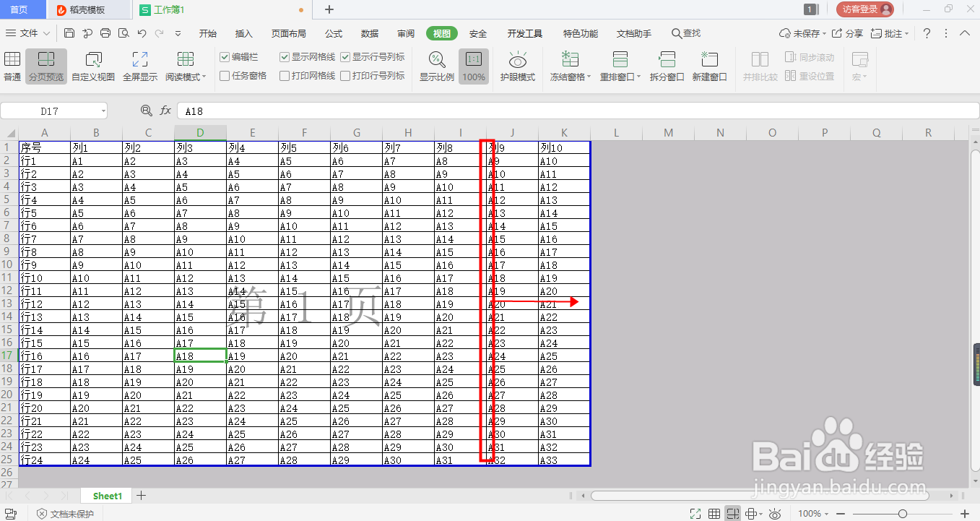This screenshot has height=521, width=980.
Task: Open 自定义视图 custom views
Action: [93, 66]
